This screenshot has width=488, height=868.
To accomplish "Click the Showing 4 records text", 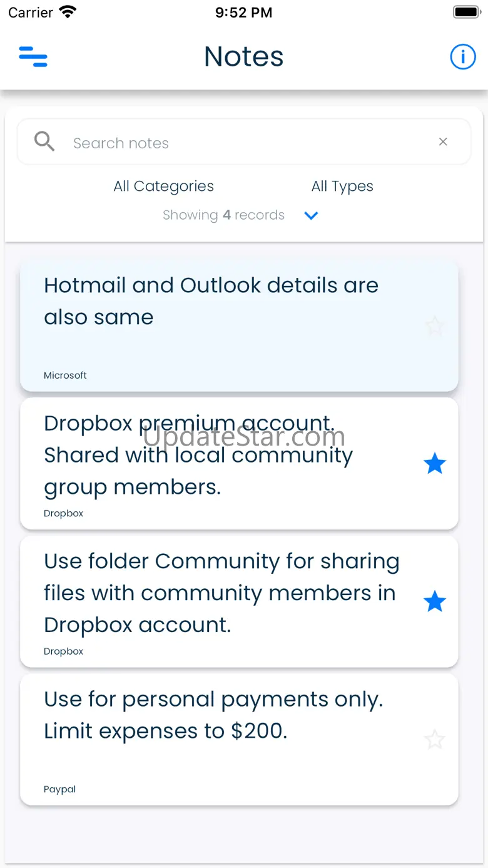I will point(223,215).
